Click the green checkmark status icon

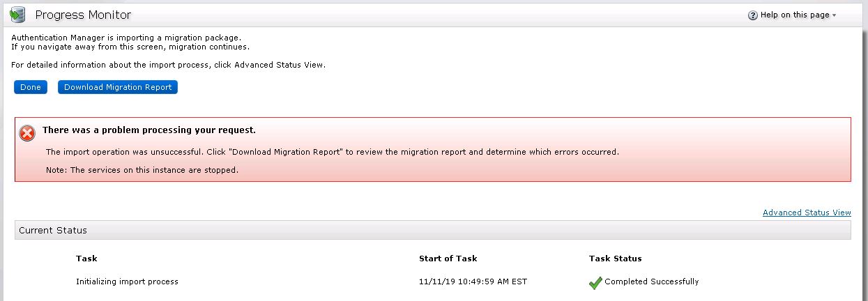click(595, 282)
